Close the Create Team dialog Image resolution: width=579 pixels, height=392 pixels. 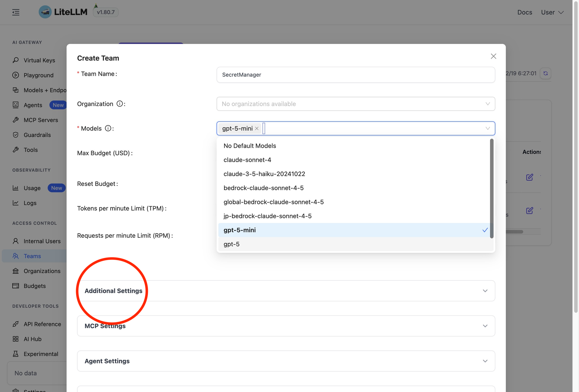pyautogui.click(x=493, y=56)
